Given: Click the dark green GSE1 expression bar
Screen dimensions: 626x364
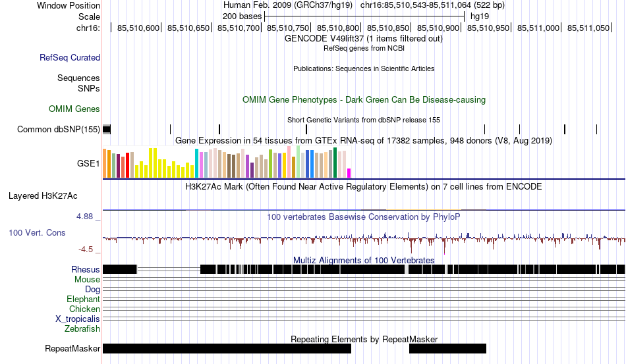Looking at the screenshot, I should (x=335, y=163).
